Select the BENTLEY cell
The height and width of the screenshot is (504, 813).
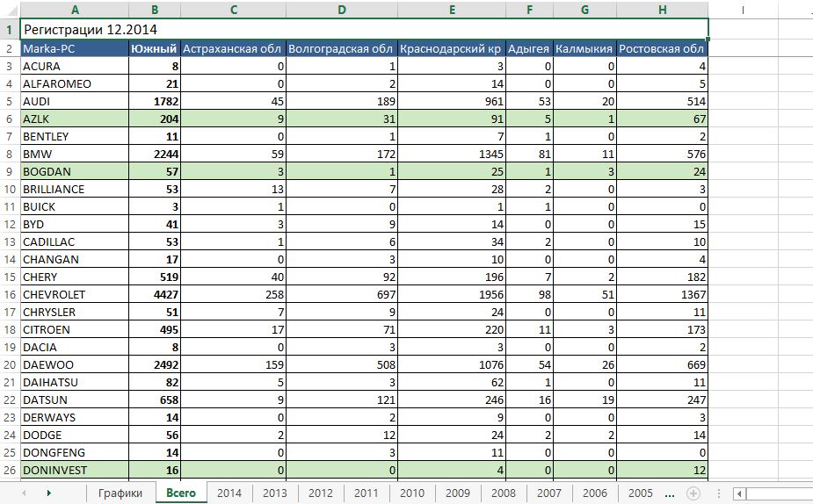75,137
